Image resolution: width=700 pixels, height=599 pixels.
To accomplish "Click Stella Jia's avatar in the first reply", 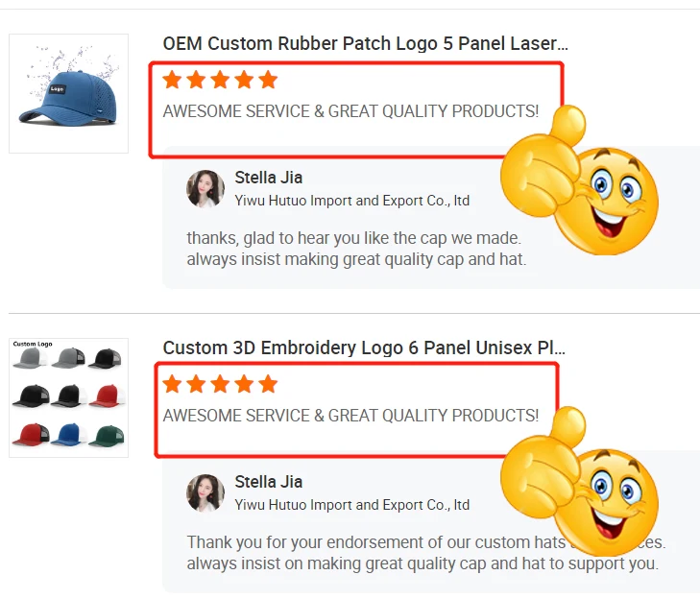I will (x=205, y=189).
